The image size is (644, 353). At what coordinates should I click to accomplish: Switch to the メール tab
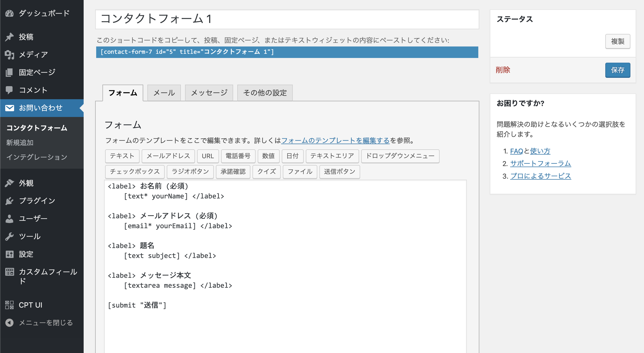164,92
